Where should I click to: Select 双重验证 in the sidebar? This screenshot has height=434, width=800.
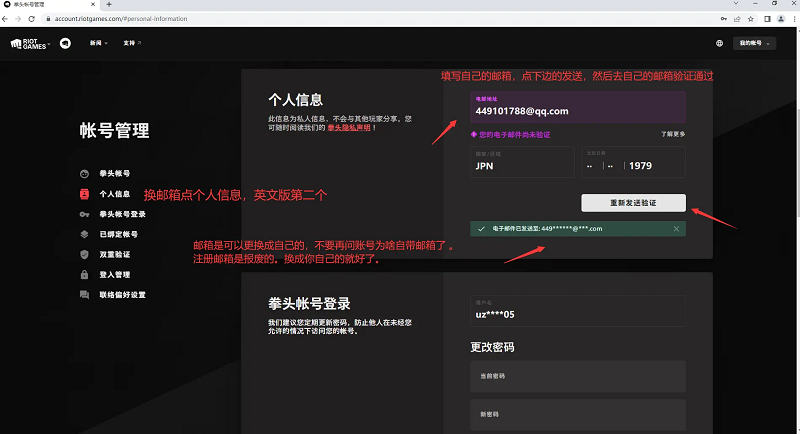coord(114,254)
